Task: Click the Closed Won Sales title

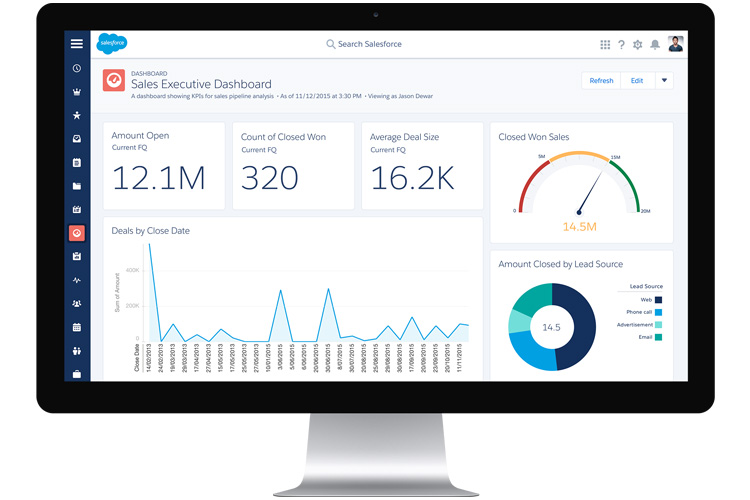Action: click(534, 137)
